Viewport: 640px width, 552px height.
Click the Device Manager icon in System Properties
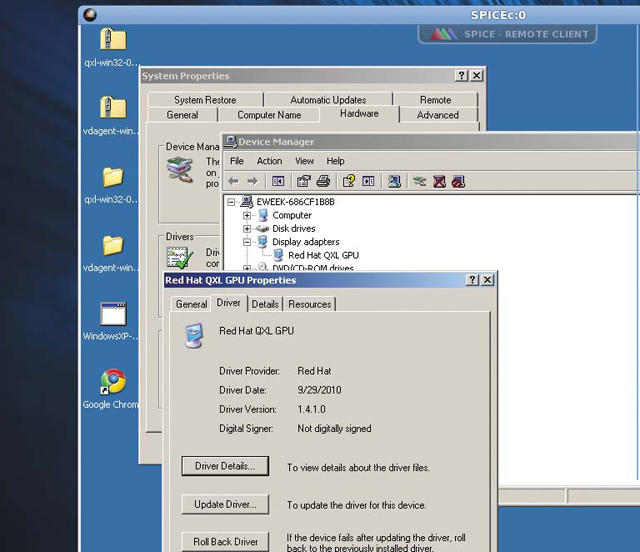[x=180, y=169]
